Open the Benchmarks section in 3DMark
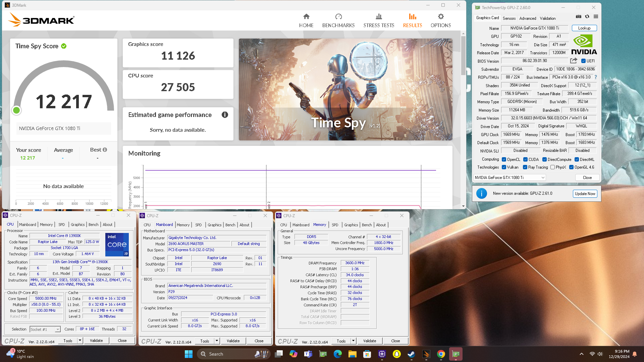This screenshot has height=362, width=644. pyautogui.click(x=338, y=20)
